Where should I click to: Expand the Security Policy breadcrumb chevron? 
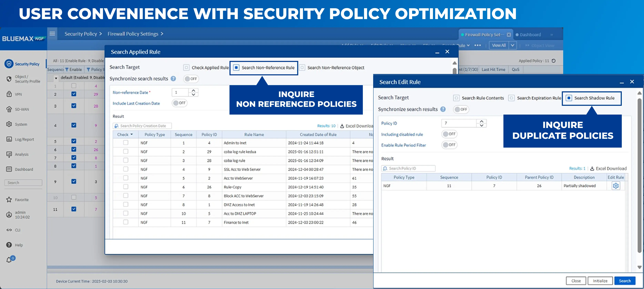(x=100, y=34)
